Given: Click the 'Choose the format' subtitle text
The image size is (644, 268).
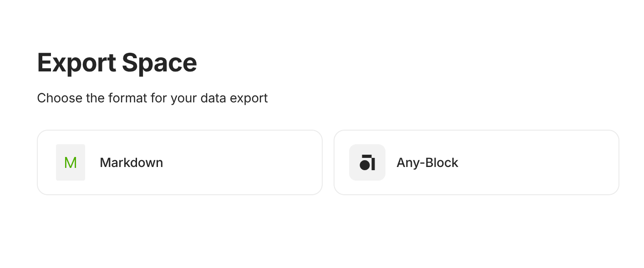Looking at the screenshot, I should coord(152,98).
